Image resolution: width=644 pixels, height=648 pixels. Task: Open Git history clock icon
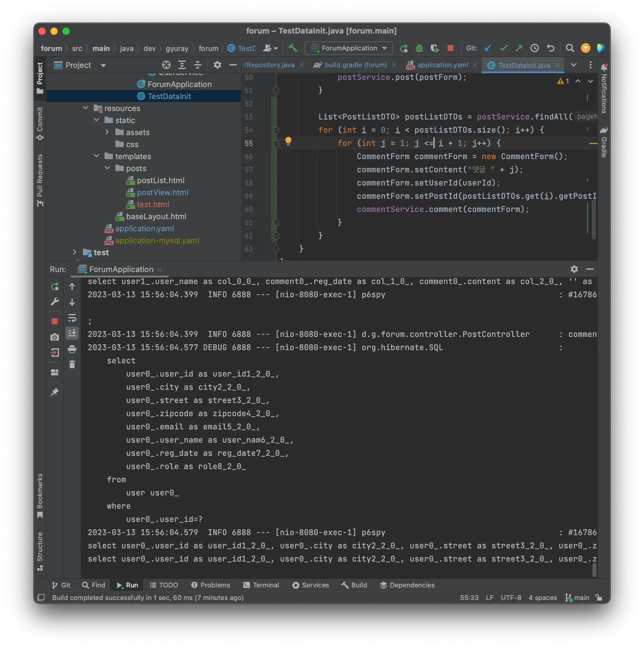[x=535, y=48]
